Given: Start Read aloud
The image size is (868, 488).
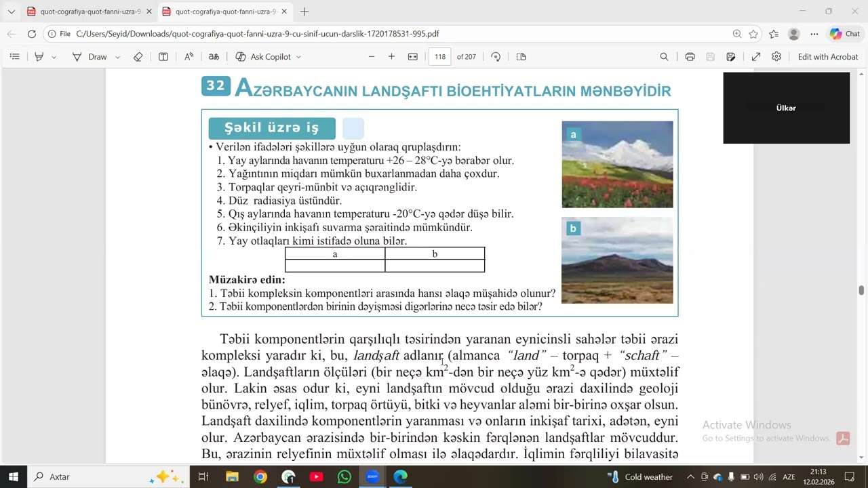Looking at the screenshot, I should pos(189,57).
